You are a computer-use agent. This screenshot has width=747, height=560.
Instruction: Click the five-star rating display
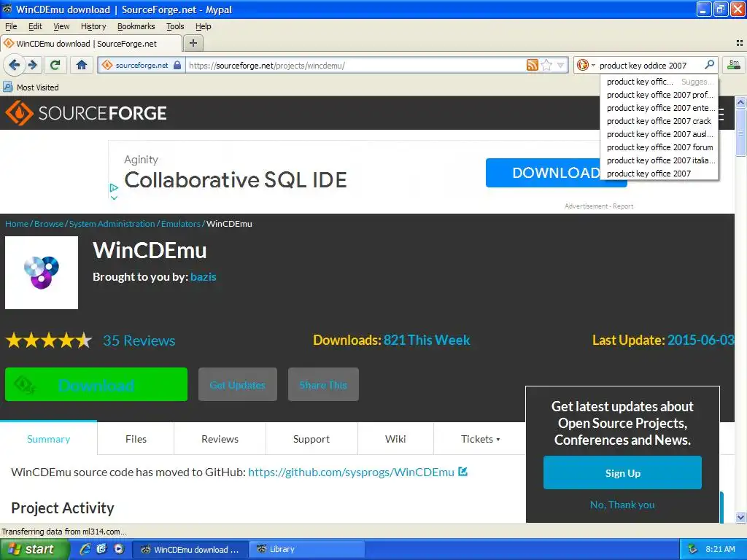pos(49,341)
